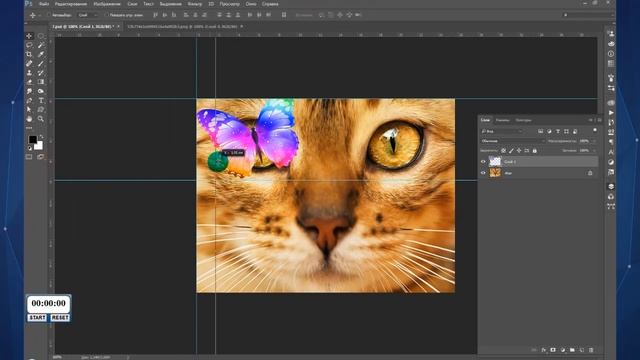Open the Файл menu
The width and height of the screenshot is (640, 360).
pyautogui.click(x=44, y=4)
